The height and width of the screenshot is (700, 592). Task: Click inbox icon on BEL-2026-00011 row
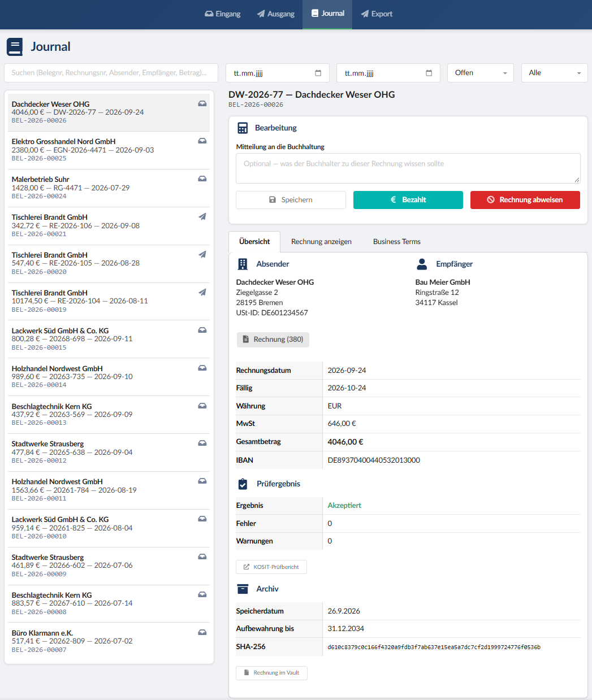click(202, 481)
